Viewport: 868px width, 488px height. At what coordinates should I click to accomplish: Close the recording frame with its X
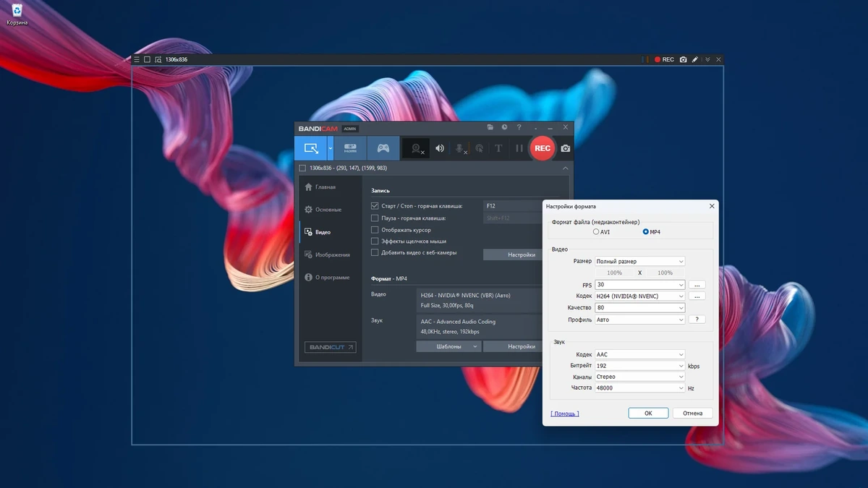click(718, 59)
